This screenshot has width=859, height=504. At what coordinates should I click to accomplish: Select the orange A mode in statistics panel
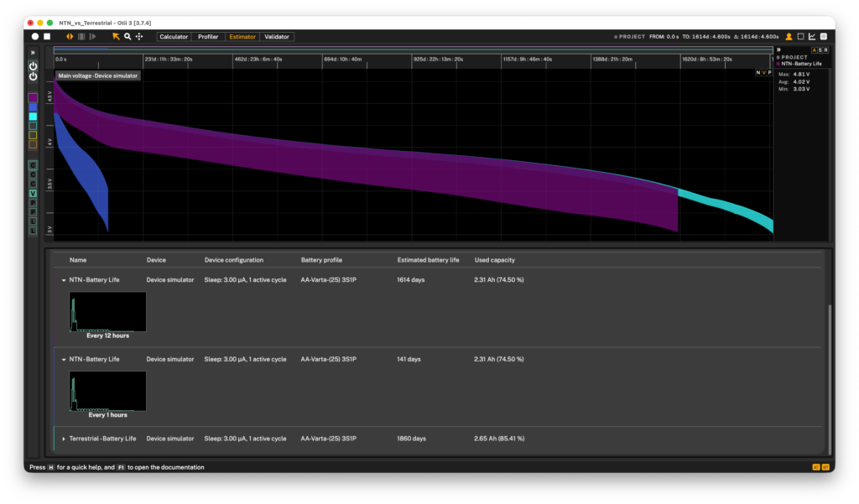[814, 49]
